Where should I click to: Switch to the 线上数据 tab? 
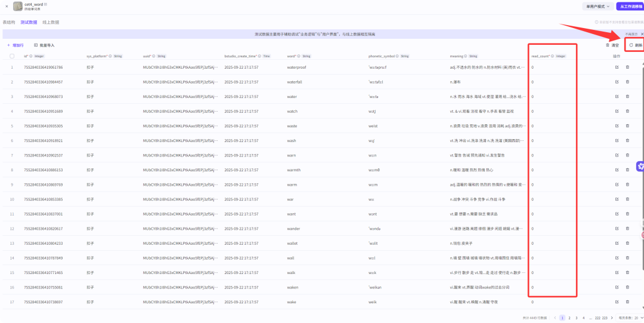coord(51,22)
